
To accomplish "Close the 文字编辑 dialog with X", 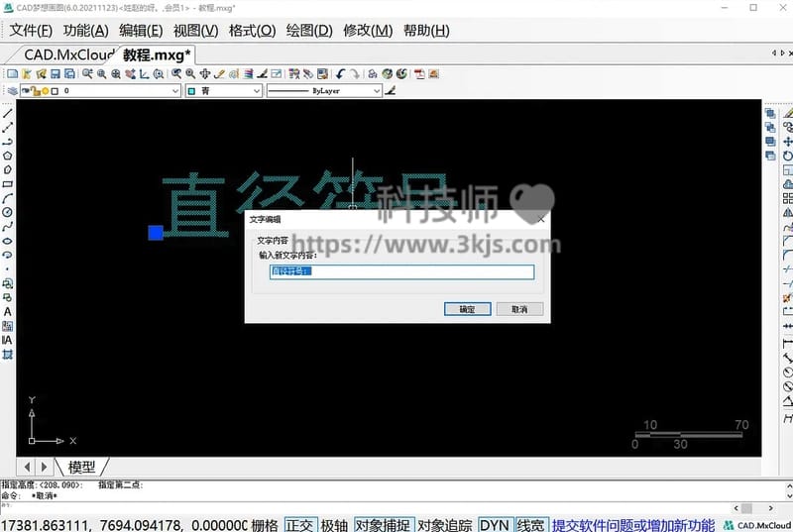I will [541, 219].
